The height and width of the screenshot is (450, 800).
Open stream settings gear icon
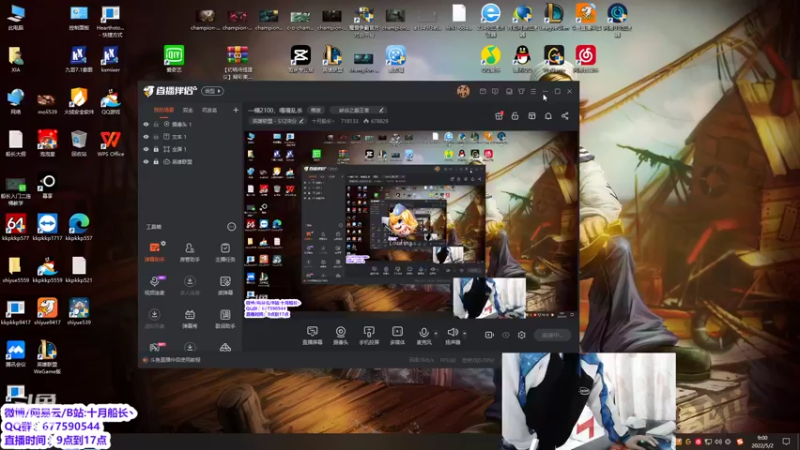pos(521,335)
